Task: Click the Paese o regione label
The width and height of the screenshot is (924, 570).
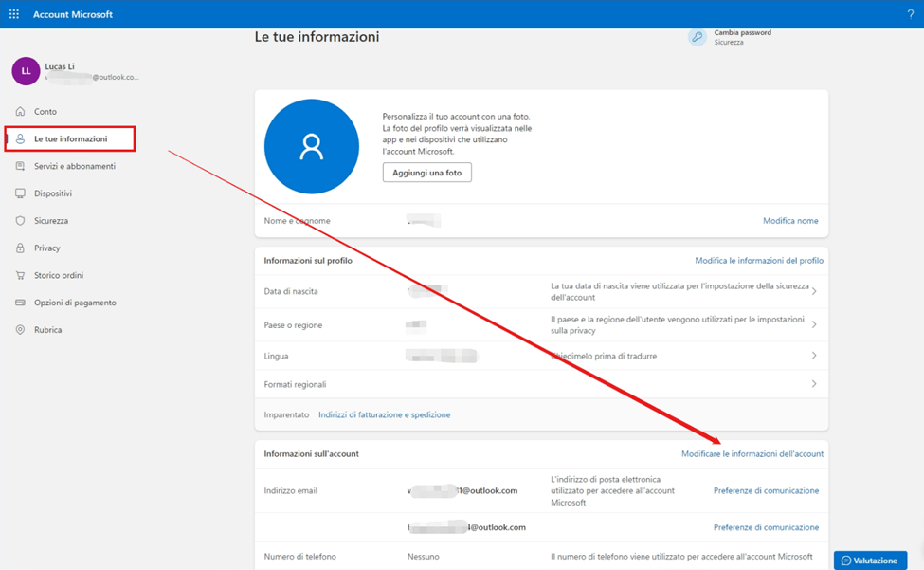Action: click(293, 324)
